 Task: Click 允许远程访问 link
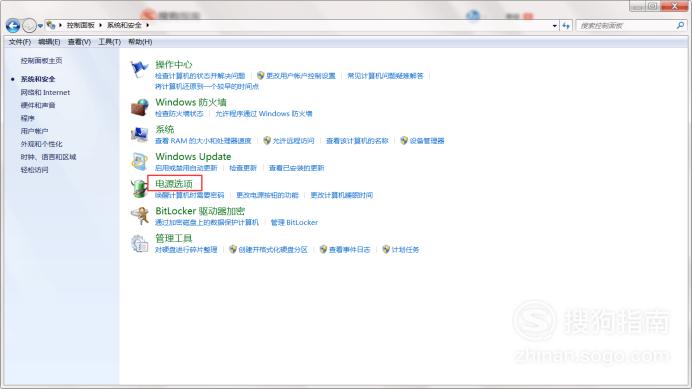[293, 141]
